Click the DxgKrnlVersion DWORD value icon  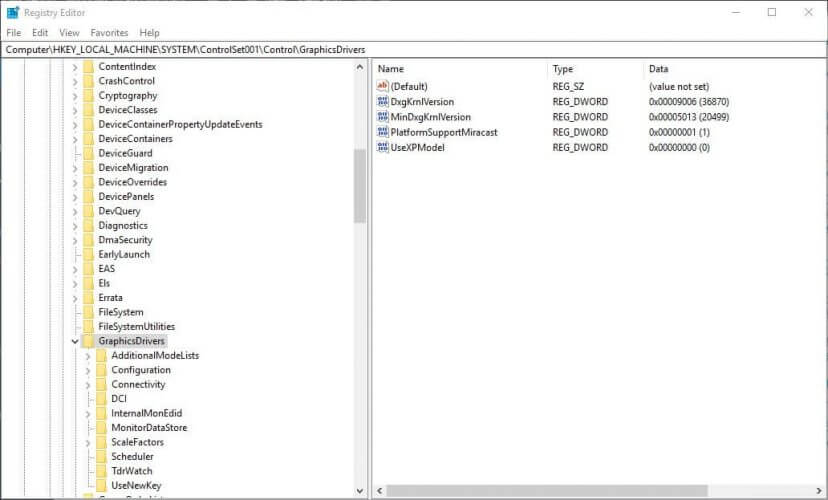coord(382,101)
